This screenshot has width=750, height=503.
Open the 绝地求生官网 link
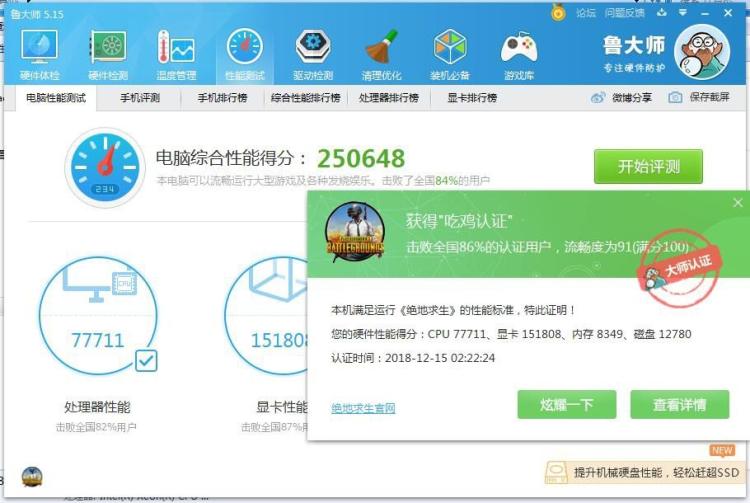[x=364, y=408]
